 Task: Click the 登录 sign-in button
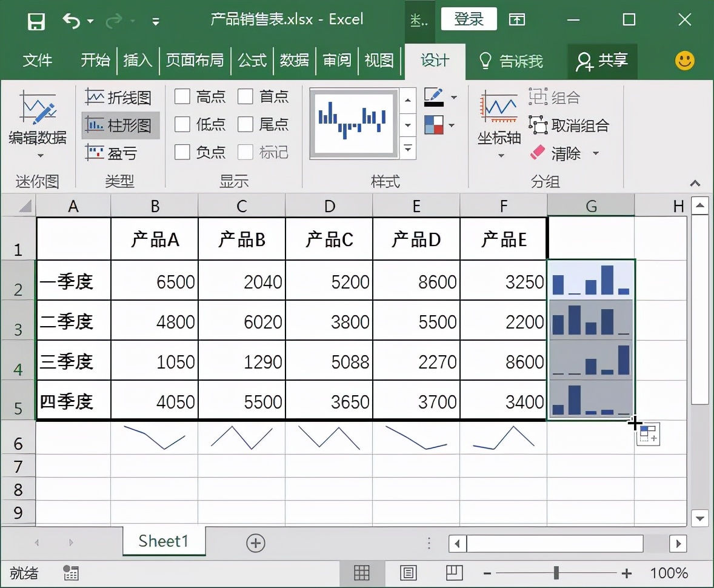469,19
